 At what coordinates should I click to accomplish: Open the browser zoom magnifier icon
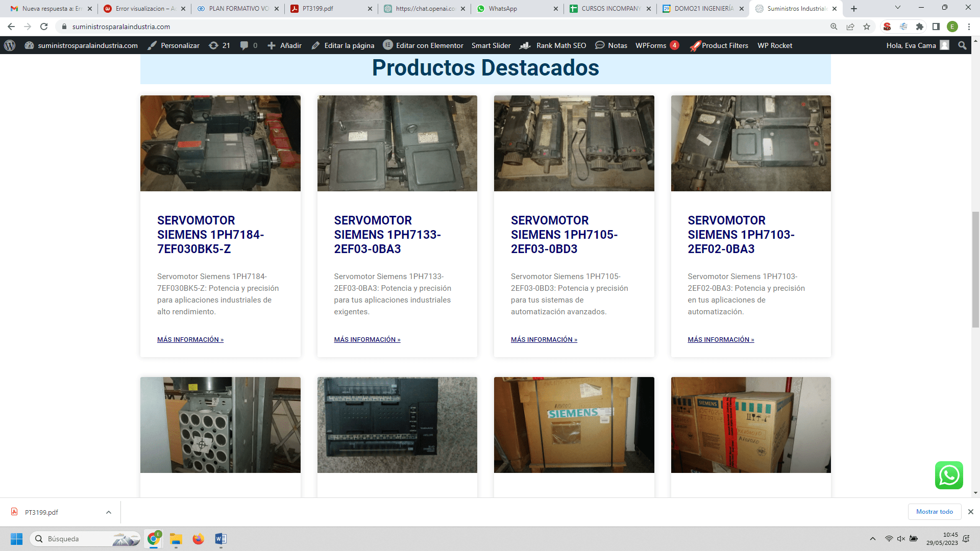[x=834, y=27]
